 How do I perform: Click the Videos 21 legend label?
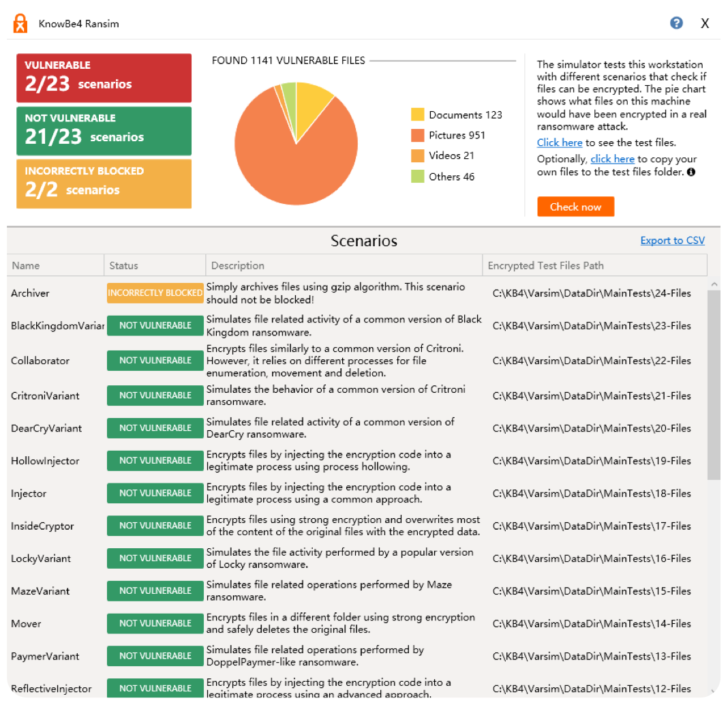coord(451,155)
